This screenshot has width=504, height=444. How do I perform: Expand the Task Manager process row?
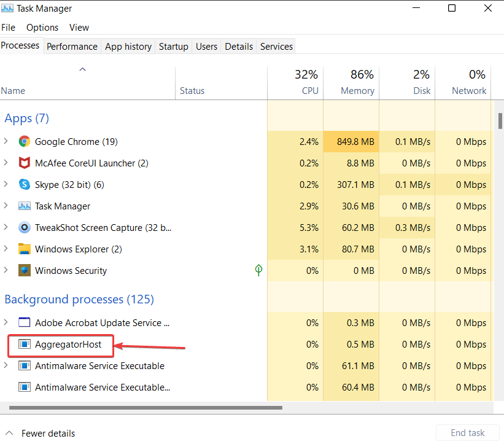[x=6, y=206]
